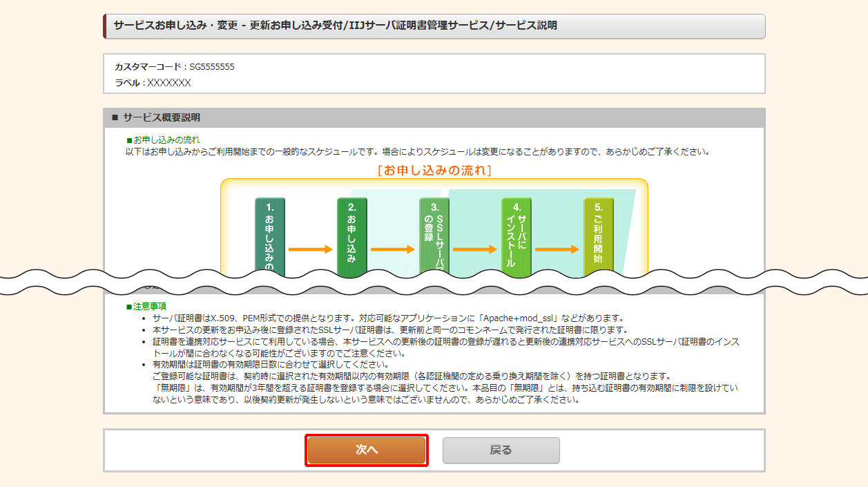Click the arrow between steps 3 and 4
This screenshot has width=868, height=487.
click(x=474, y=249)
